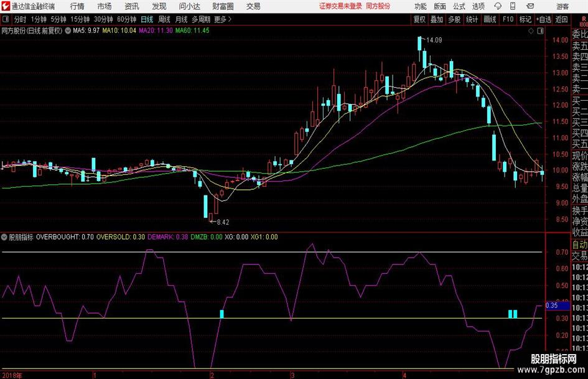Click 证券交易未登录 login link

340,6
